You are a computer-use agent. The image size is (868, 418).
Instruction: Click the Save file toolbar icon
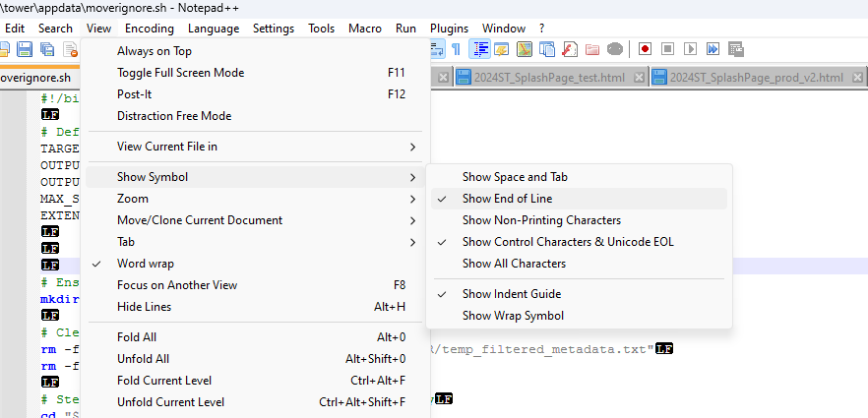click(x=25, y=49)
